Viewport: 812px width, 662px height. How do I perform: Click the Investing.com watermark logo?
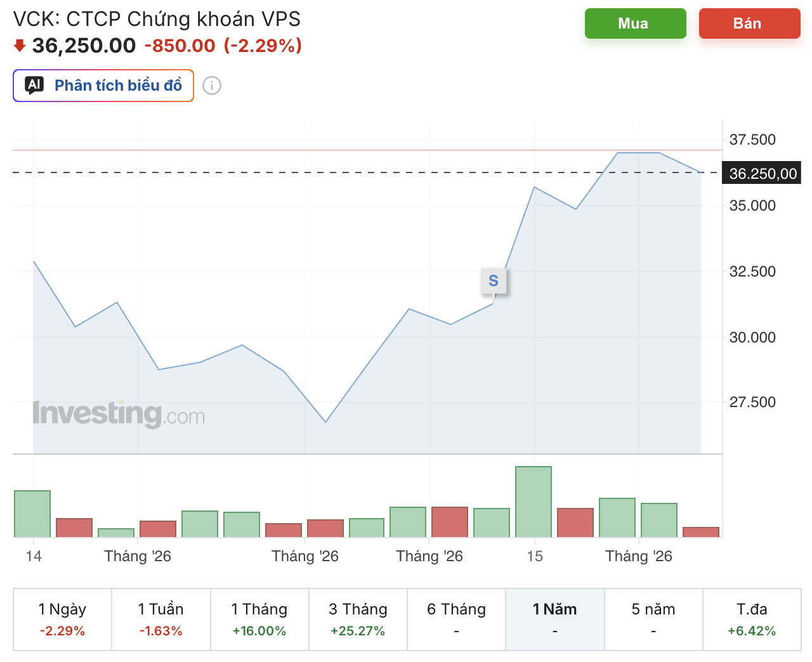tap(119, 414)
